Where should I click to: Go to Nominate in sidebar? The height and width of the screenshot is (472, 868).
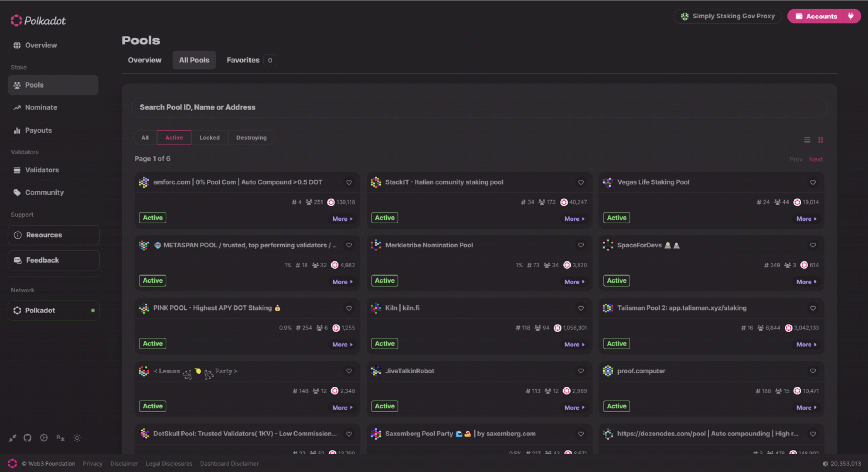coord(41,108)
